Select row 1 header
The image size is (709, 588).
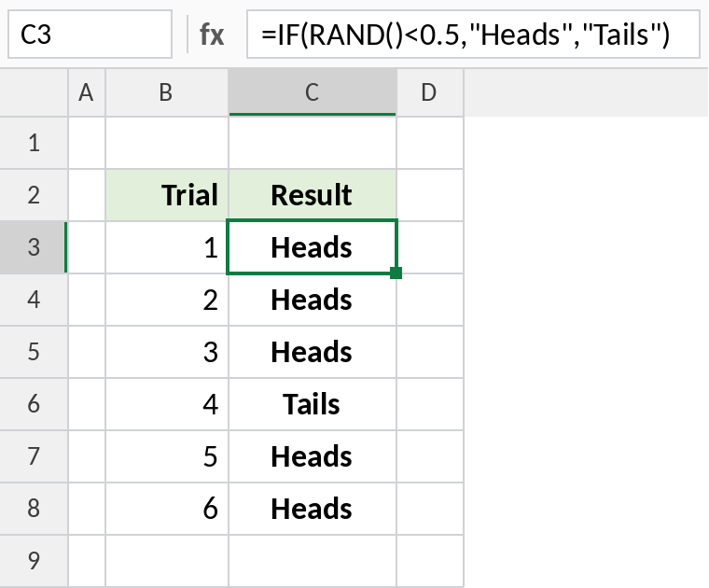34,143
